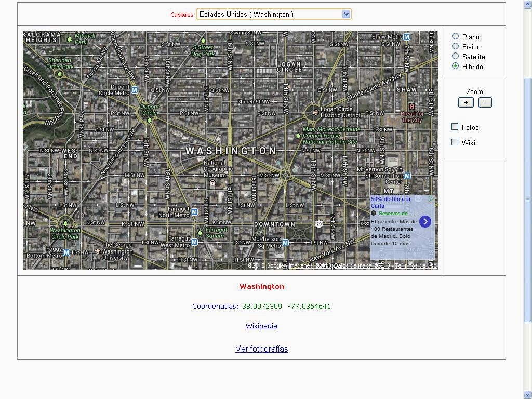The image size is (532, 399).
Task: Click the Logan Circle Historic District icon
Action: (315, 112)
